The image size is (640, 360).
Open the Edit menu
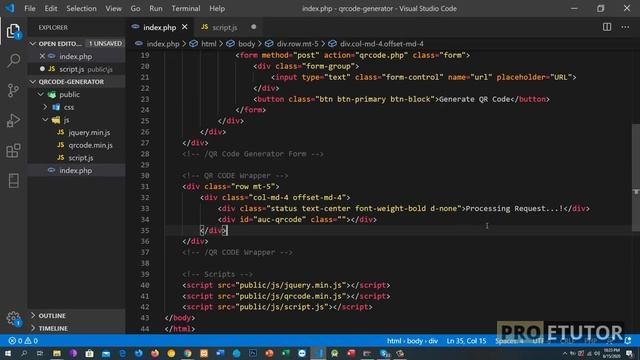click(x=51, y=8)
